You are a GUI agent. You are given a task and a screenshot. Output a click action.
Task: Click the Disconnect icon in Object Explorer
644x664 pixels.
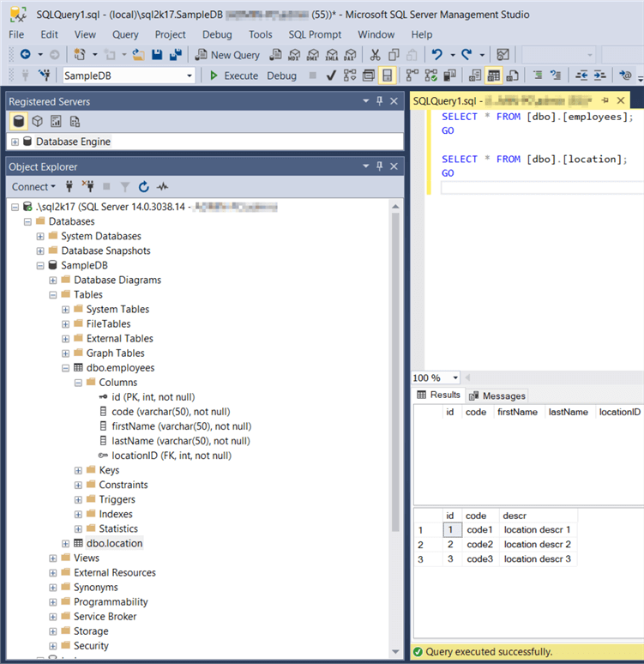(x=87, y=186)
